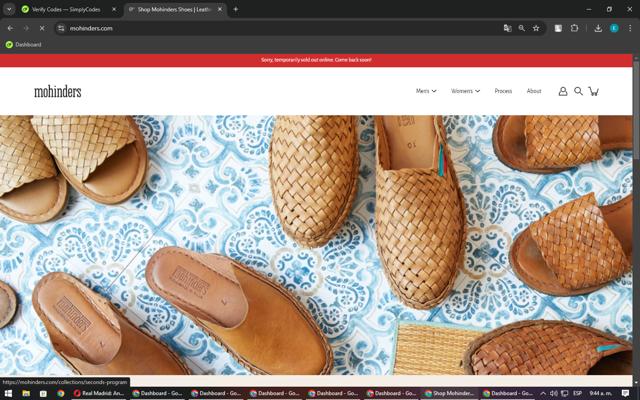Viewport: 640px width, 400px height.
Task: Switch to the Verify Codes — SimplyCodes tab
Action: (65, 9)
